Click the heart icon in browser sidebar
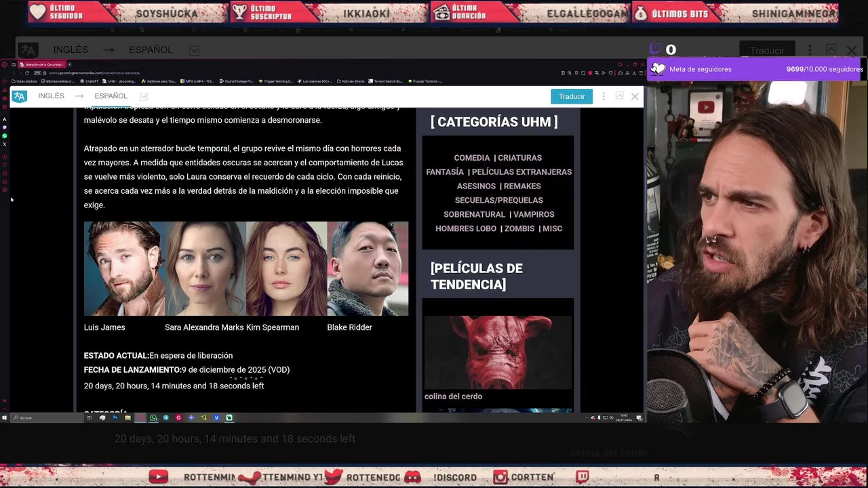868x488 pixels. point(5,165)
